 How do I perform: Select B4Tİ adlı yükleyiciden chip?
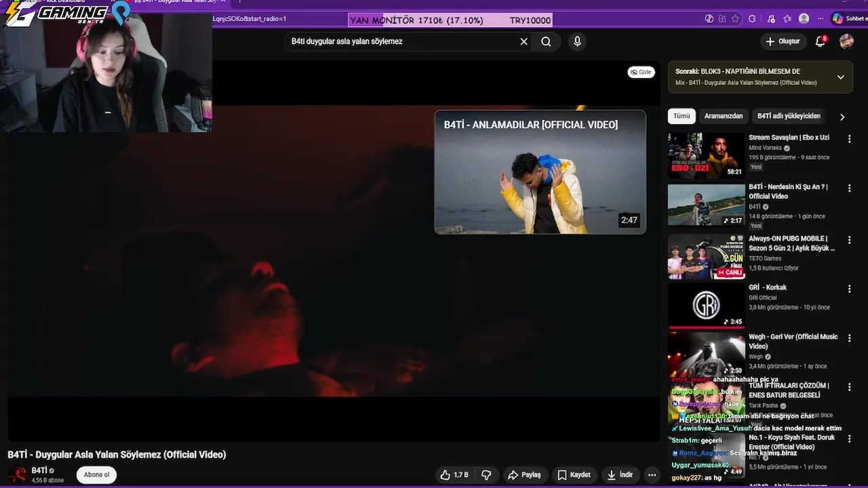coord(789,116)
